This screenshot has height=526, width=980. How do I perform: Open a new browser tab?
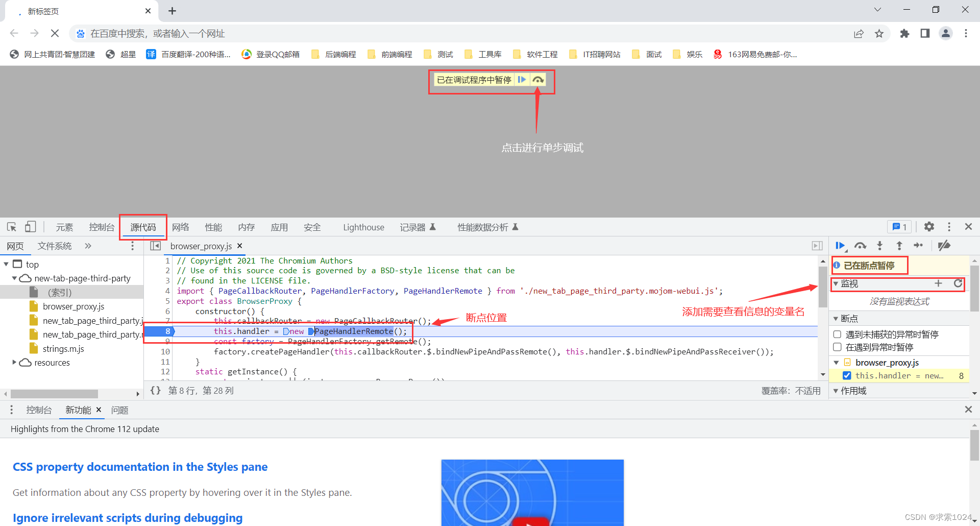(x=172, y=11)
